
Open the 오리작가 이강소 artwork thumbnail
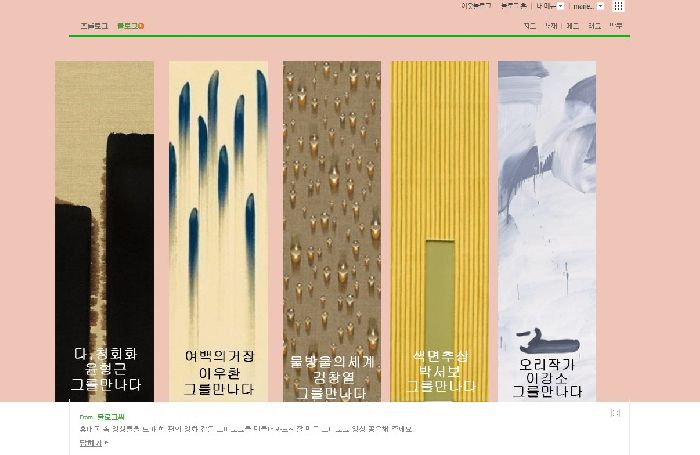pyautogui.click(x=547, y=230)
